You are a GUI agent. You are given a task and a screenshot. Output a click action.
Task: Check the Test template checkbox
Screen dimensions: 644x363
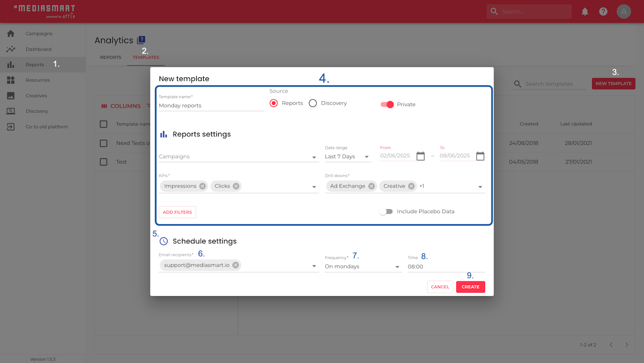coord(104,162)
